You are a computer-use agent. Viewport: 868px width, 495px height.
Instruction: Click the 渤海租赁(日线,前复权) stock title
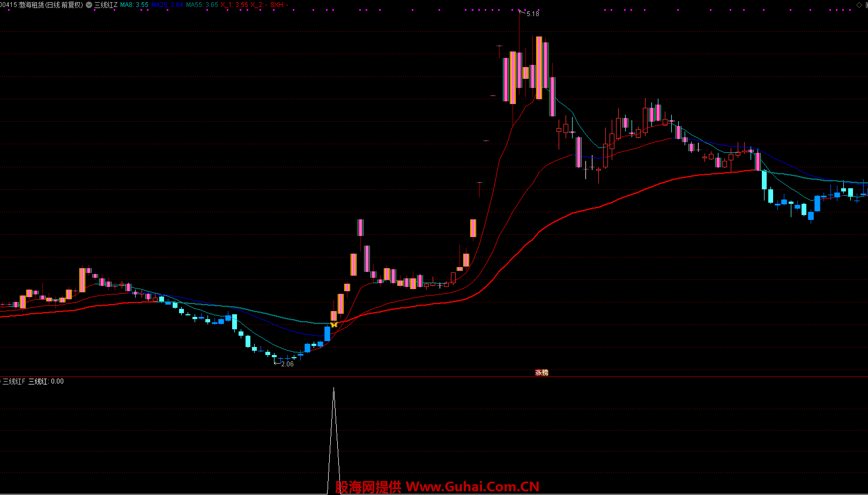(x=51, y=5)
